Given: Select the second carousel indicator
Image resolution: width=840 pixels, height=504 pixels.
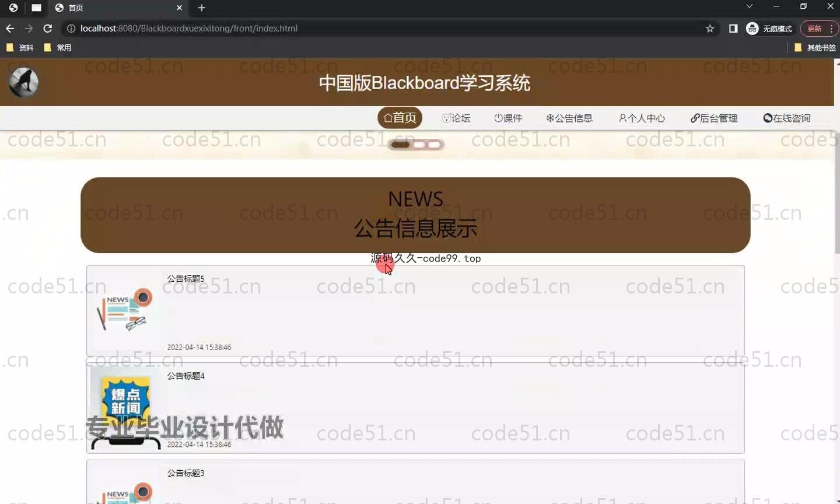Looking at the screenshot, I should point(419,145).
